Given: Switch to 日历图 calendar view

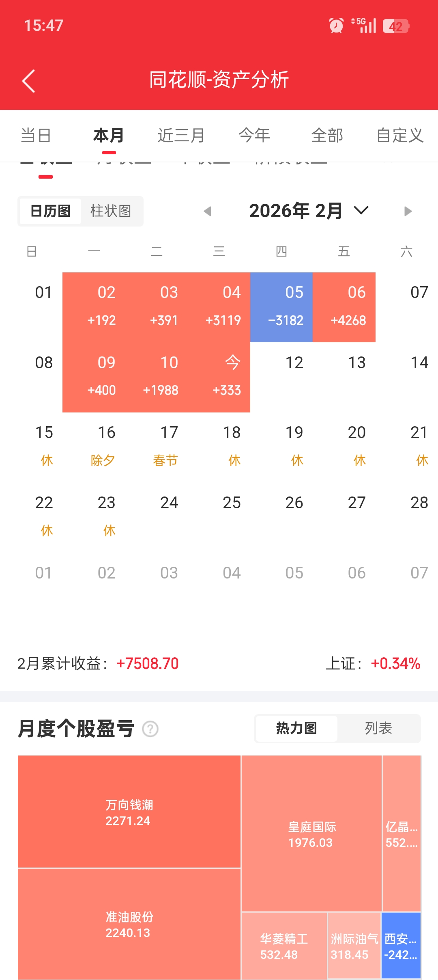Looking at the screenshot, I should point(50,211).
